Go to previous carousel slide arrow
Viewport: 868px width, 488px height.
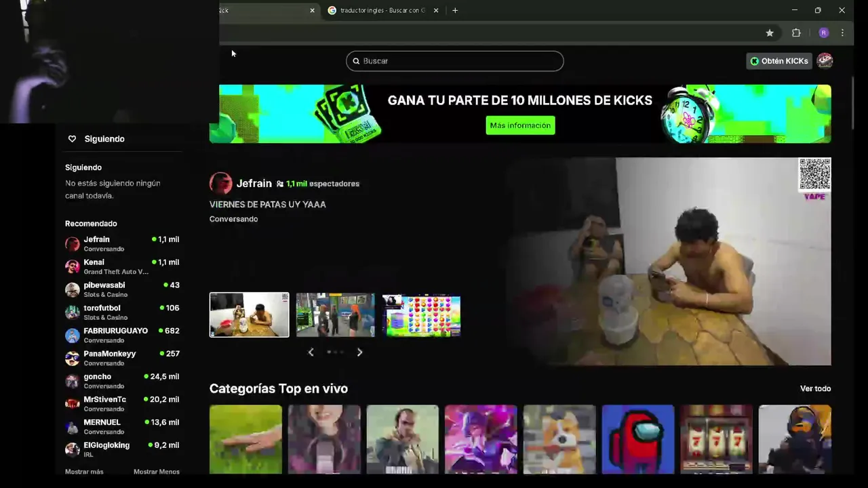(x=311, y=352)
